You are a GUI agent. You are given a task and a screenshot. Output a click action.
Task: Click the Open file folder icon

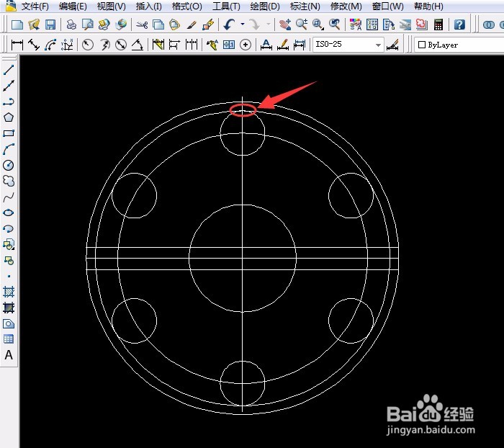pos(34,24)
